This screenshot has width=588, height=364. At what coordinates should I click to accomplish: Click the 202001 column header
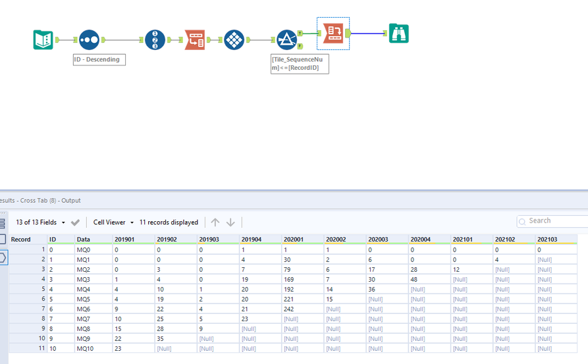click(303, 239)
